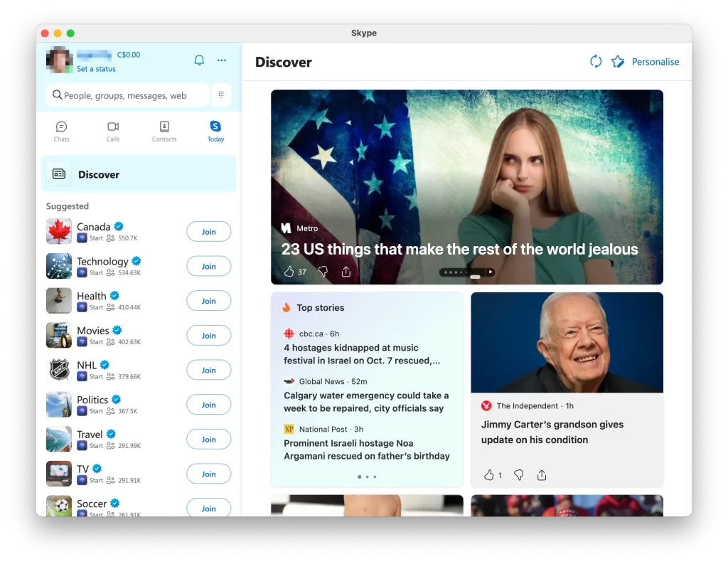This screenshot has height=564, width=728.
Task: Click the dice icon next to the search bar
Action: coord(221,95)
